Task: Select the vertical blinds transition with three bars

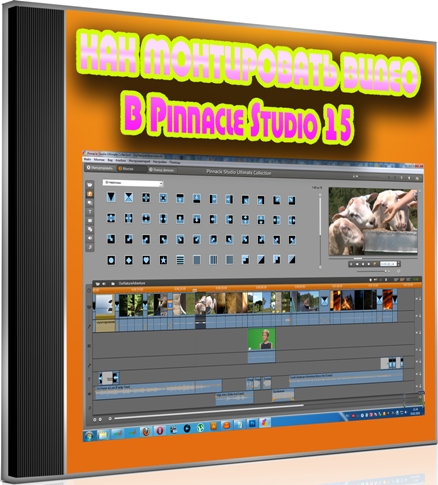Action: tap(213, 260)
